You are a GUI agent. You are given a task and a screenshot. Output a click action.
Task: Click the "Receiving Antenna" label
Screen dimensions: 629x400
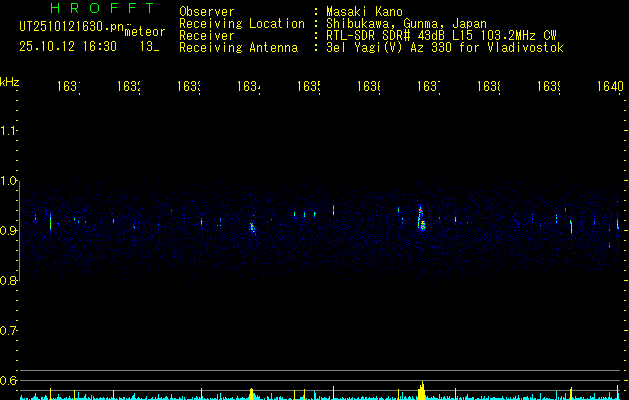pyautogui.click(x=239, y=48)
